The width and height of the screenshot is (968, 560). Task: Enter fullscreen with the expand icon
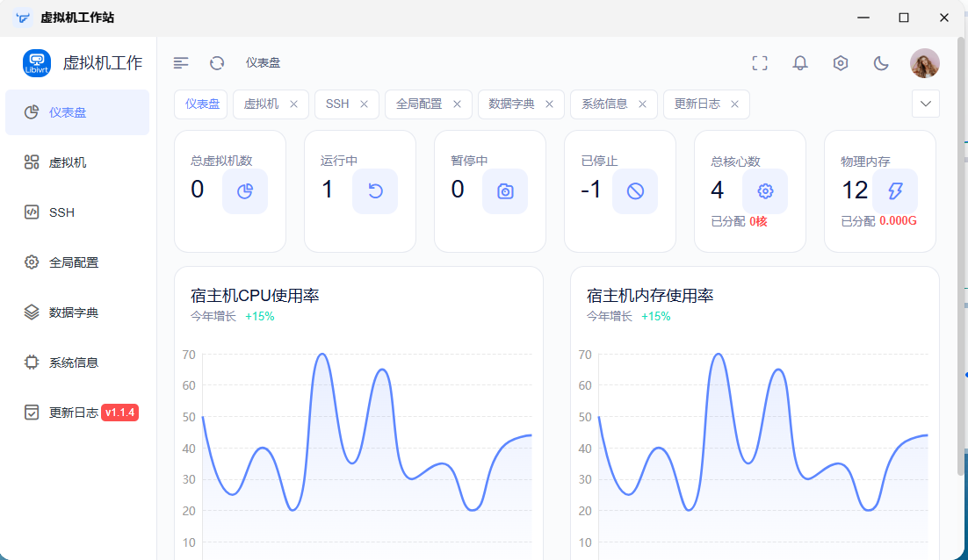pyautogui.click(x=760, y=63)
